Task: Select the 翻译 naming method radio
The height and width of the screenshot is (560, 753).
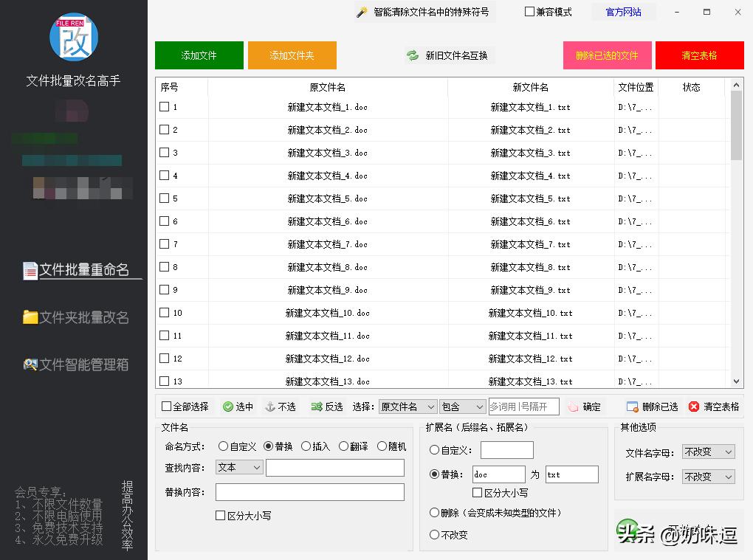Action: coord(343,446)
